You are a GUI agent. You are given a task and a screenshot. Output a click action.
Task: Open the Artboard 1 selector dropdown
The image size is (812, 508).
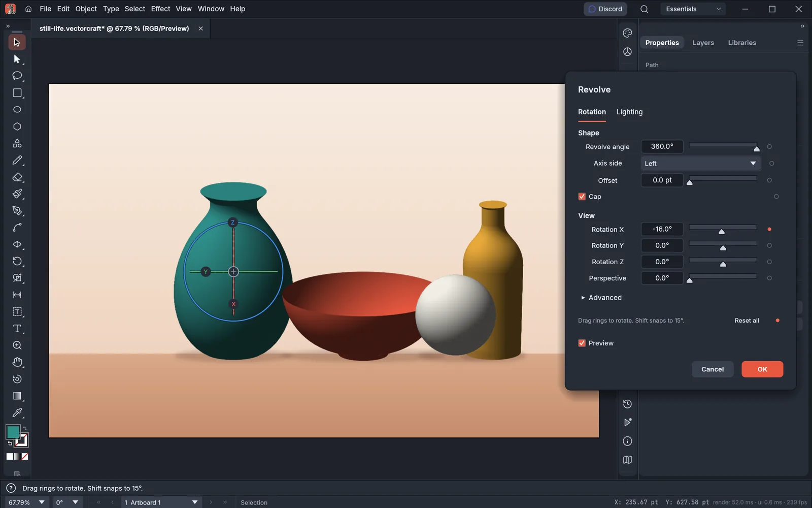(161, 502)
